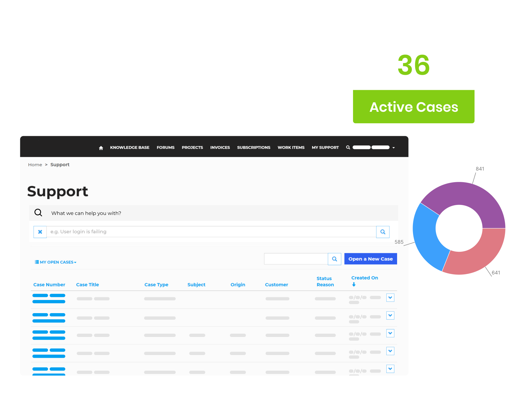Click the clear/X icon in search field
Viewport: 532px width, 406px height.
40,232
